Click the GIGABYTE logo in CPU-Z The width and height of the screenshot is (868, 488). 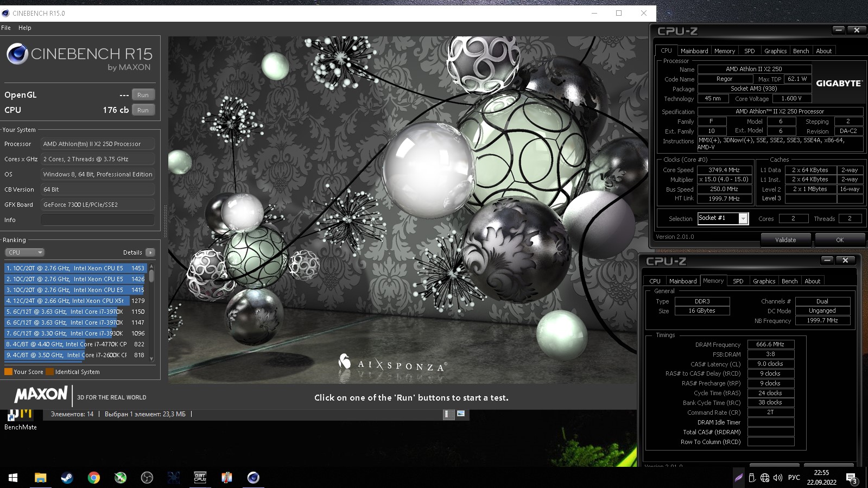[x=839, y=84]
